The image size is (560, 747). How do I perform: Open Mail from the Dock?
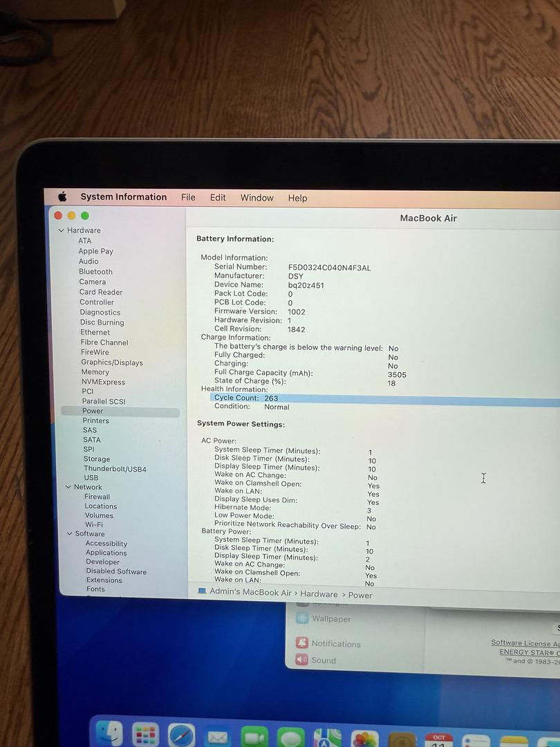click(218, 737)
